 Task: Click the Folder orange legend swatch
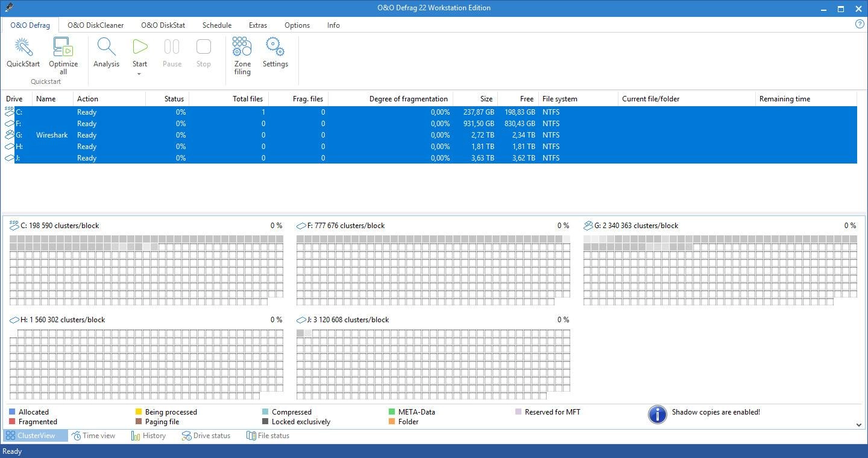pyautogui.click(x=392, y=422)
